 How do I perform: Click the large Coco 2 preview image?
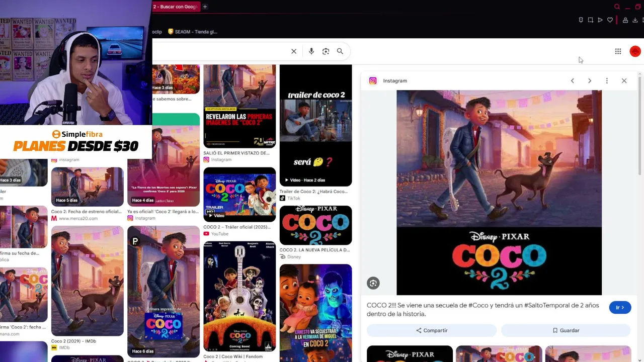[499, 193]
